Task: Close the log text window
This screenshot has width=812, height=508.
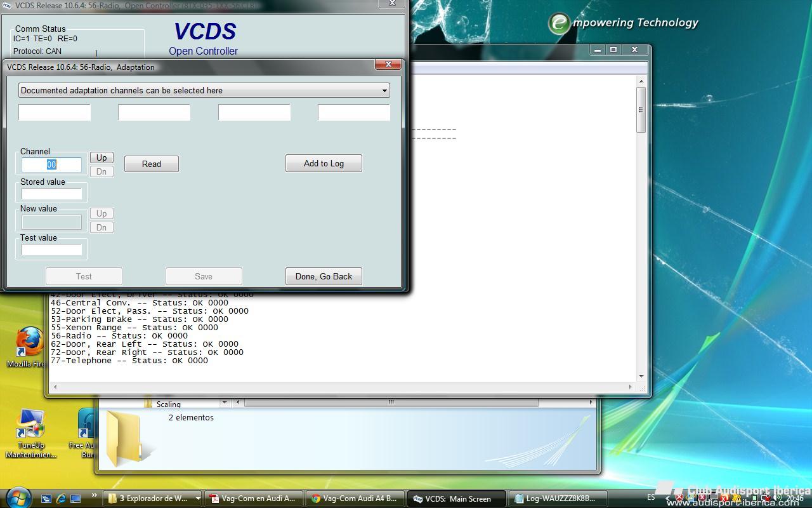Action: [x=634, y=50]
